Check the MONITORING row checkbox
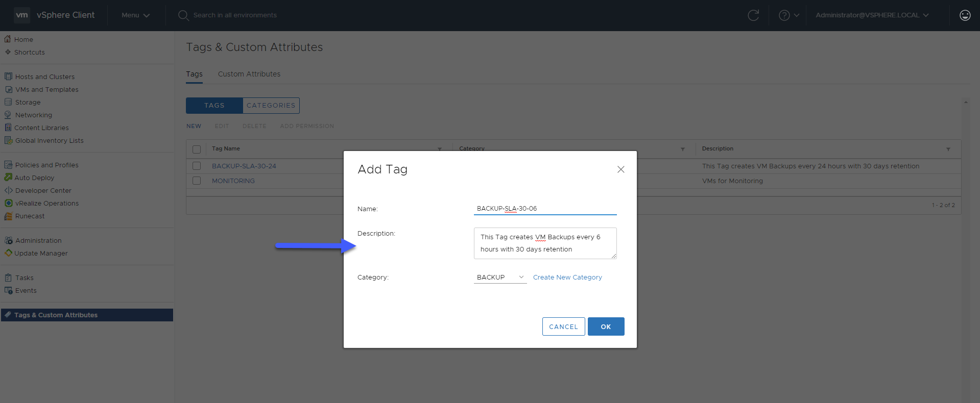The width and height of the screenshot is (980, 403). point(197,181)
